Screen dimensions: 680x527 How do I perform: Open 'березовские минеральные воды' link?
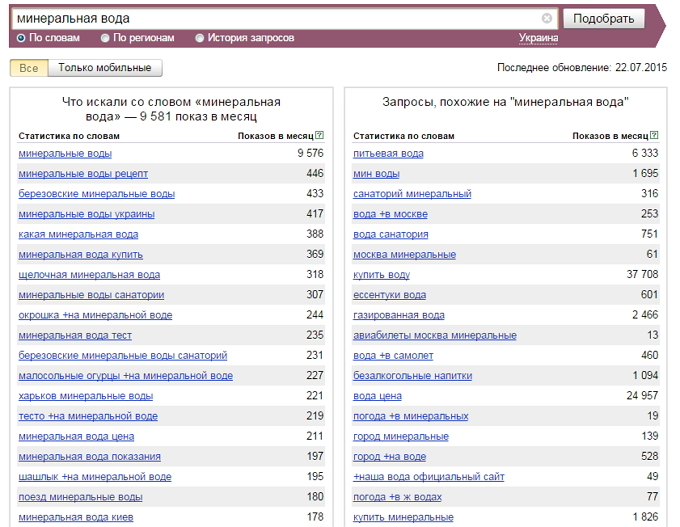point(96,194)
